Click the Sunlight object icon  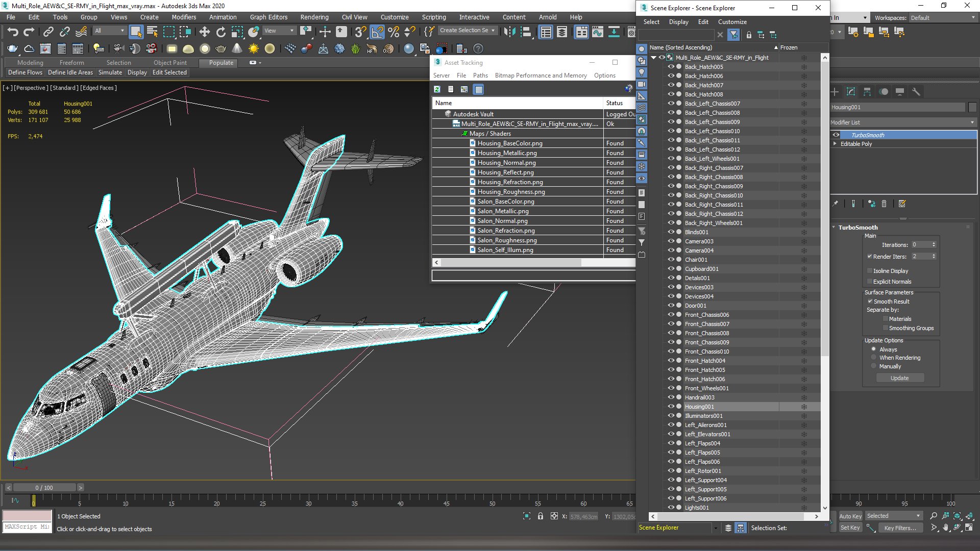(253, 49)
